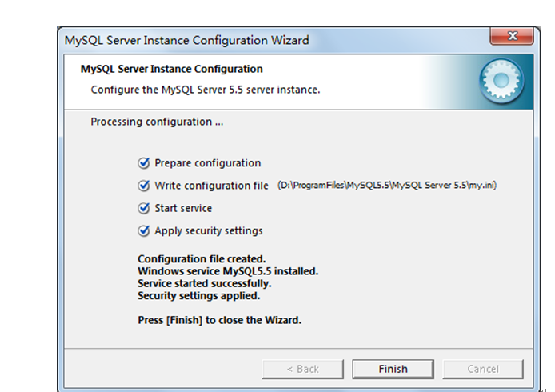Close the Configuration Wizard window
The image size is (555, 392).
click(x=512, y=36)
